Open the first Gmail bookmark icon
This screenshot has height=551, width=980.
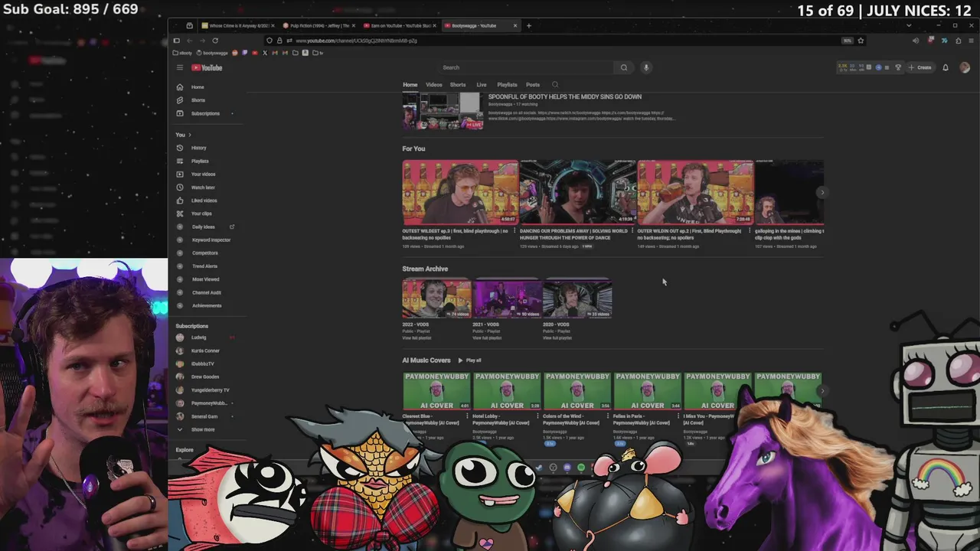275,53
